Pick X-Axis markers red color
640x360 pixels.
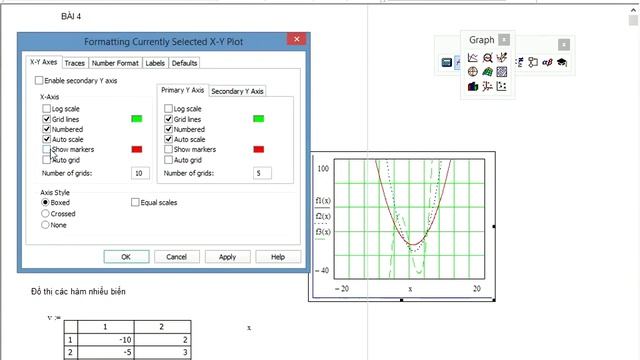tap(137, 149)
